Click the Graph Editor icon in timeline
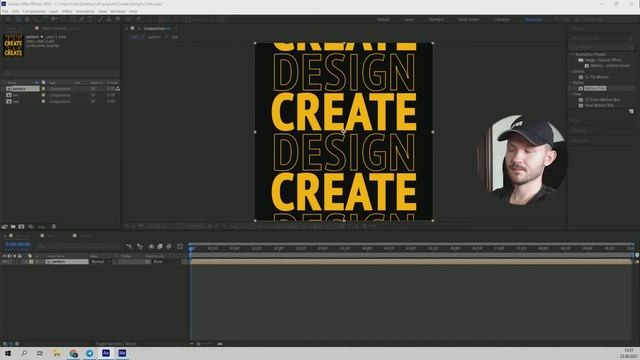This screenshot has width=640, height=360. (180, 246)
